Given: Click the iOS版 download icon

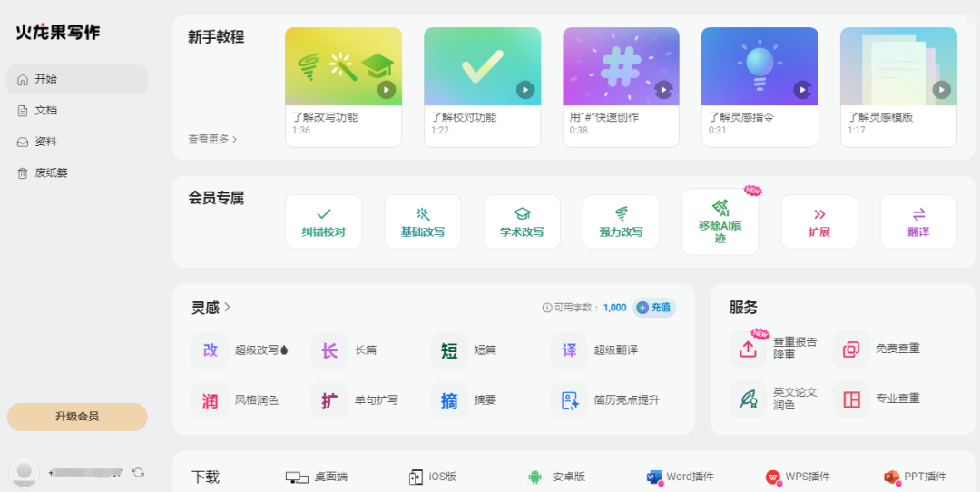Looking at the screenshot, I should pyautogui.click(x=416, y=477).
